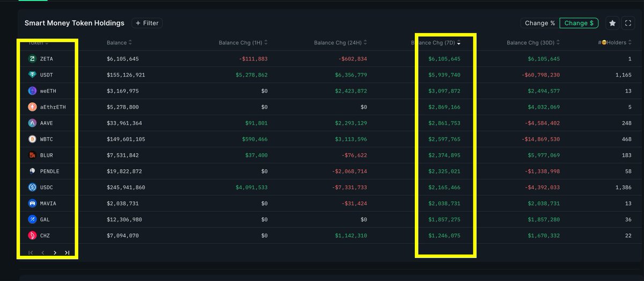The height and width of the screenshot is (281, 644).
Task: Select WBTC 1H change $590,466
Action: tap(255, 139)
